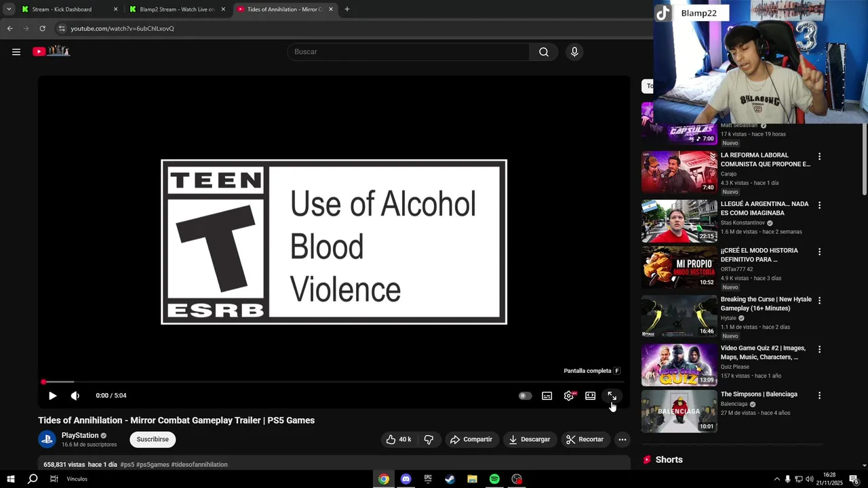Open File Explorer from the taskbar
This screenshot has height=488, width=868.
point(472,479)
